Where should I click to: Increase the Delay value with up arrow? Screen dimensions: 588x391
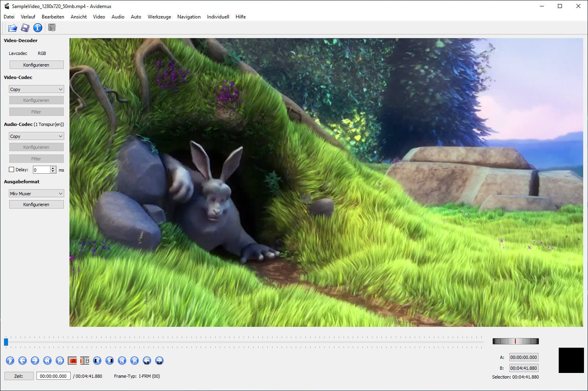coord(53,168)
